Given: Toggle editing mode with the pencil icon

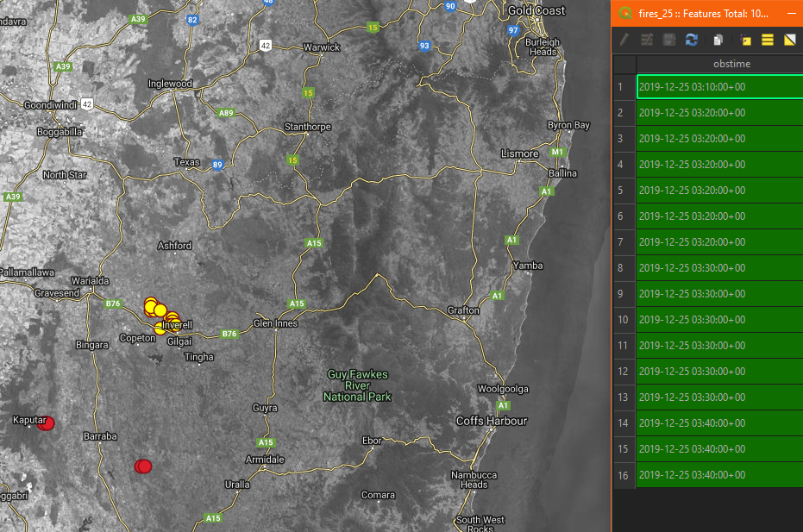Looking at the screenshot, I should point(624,40).
